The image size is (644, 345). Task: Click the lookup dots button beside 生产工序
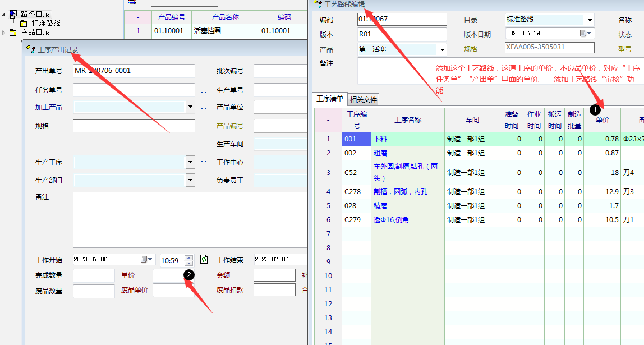pyautogui.click(x=204, y=163)
